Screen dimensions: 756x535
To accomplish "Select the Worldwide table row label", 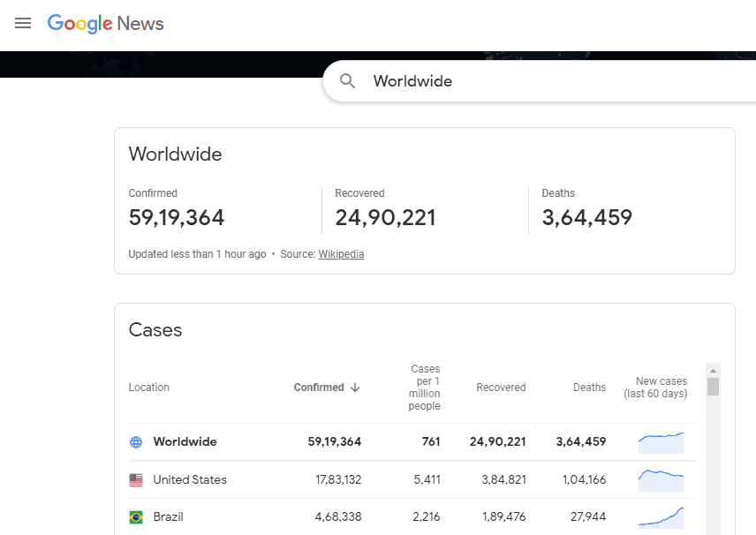I will [185, 441].
